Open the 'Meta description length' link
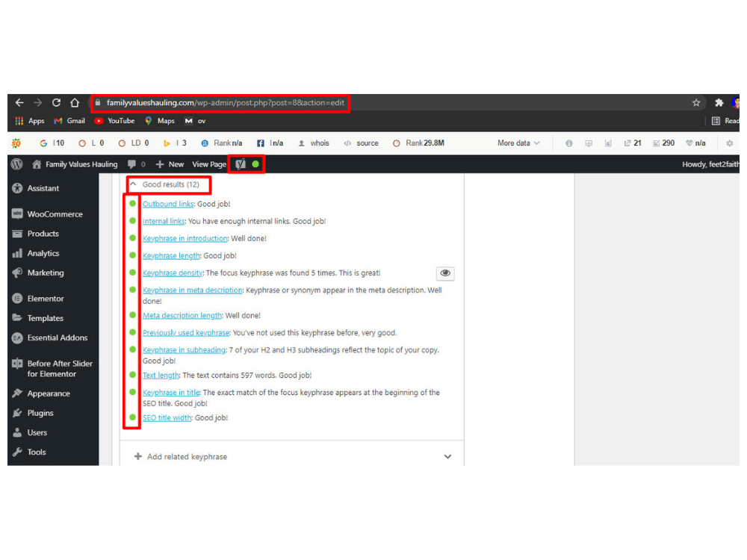The width and height of the screenshot is (747, 560). [x=182, y=315]
